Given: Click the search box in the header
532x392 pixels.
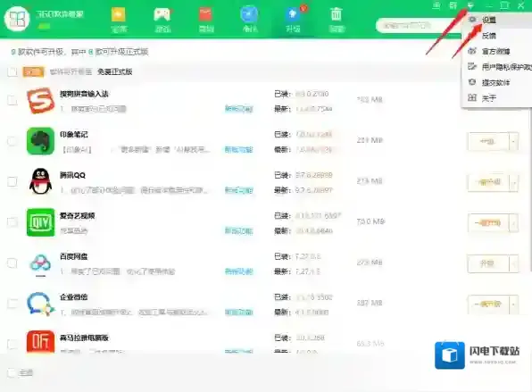Looking at the screenshot, I should click(418, 26).
